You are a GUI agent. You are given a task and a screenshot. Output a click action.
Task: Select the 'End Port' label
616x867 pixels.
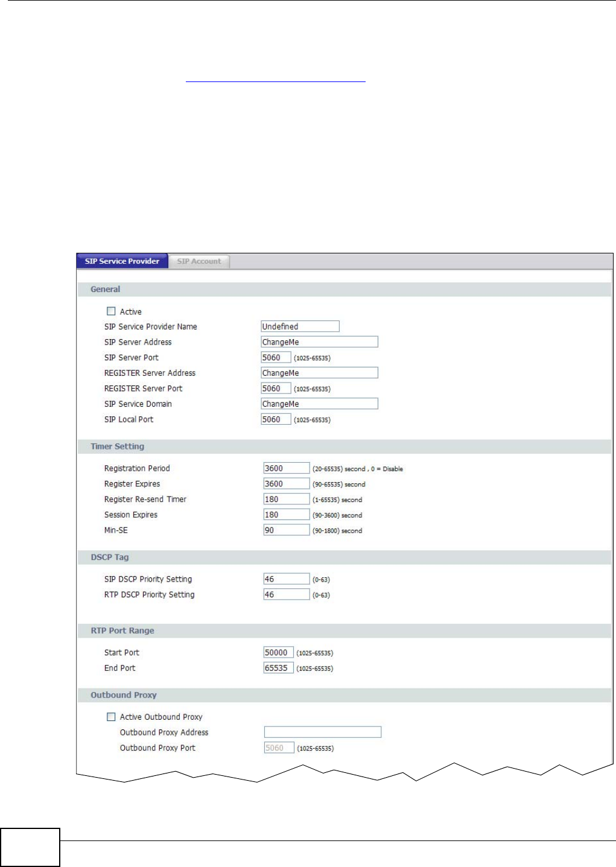(x=120, y=668)
